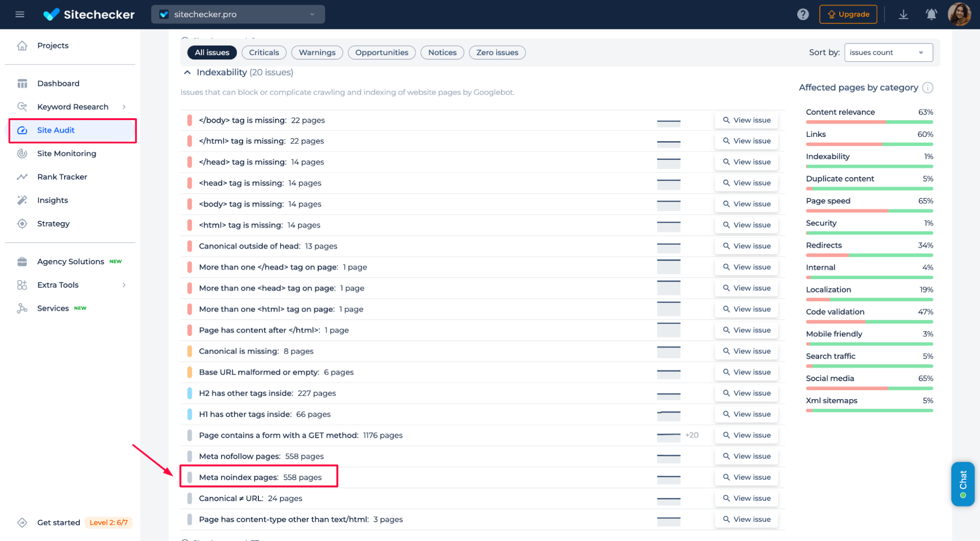View issue for H1 has other tags inside

click(746, 414)
